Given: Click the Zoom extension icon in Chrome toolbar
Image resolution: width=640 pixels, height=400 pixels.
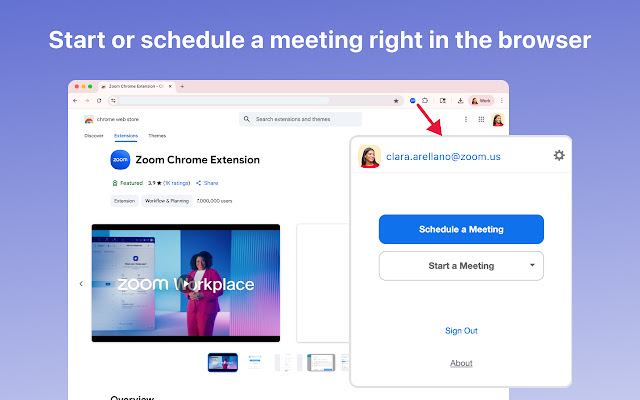Looking at the screenshot, I should pyautogui.click(x=413, y=100).
